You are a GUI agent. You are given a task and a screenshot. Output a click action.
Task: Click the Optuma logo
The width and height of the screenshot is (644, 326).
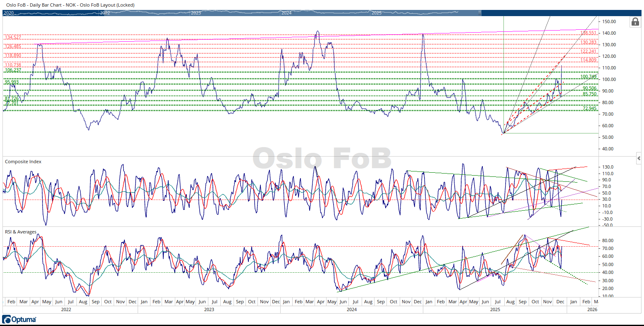[x=19, y=319]
